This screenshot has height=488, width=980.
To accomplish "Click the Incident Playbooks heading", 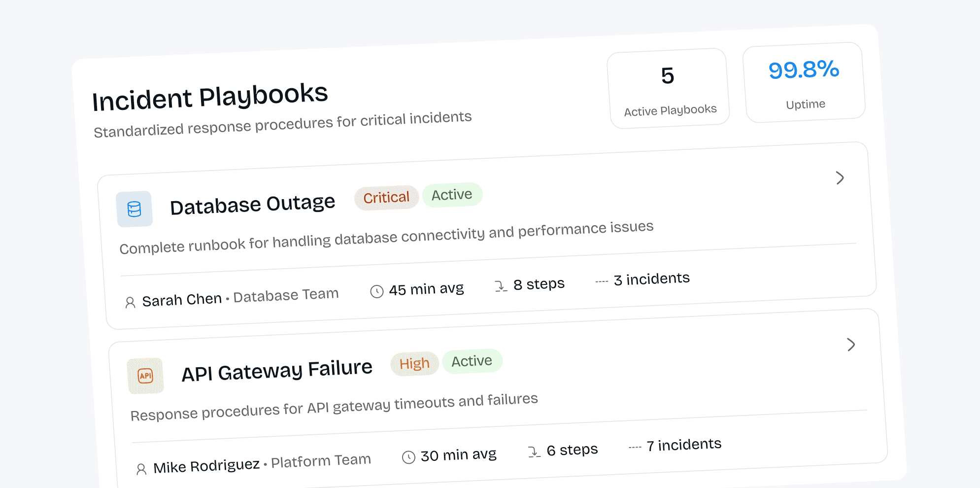I will [210, 97].
